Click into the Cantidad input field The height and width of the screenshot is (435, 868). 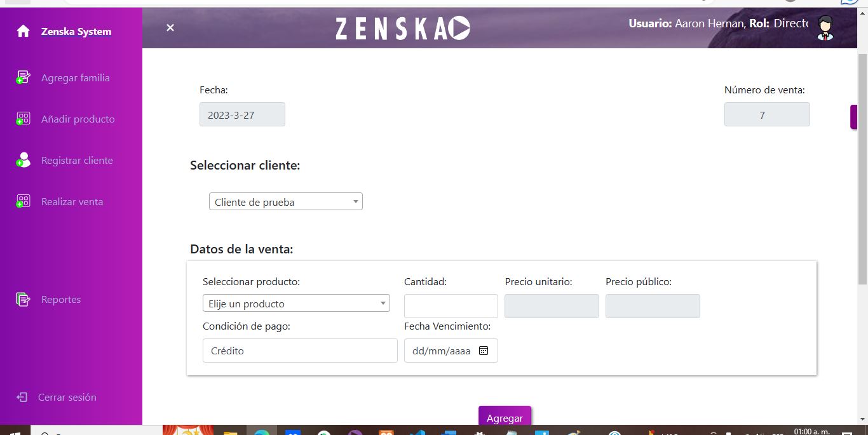point(451,306)
